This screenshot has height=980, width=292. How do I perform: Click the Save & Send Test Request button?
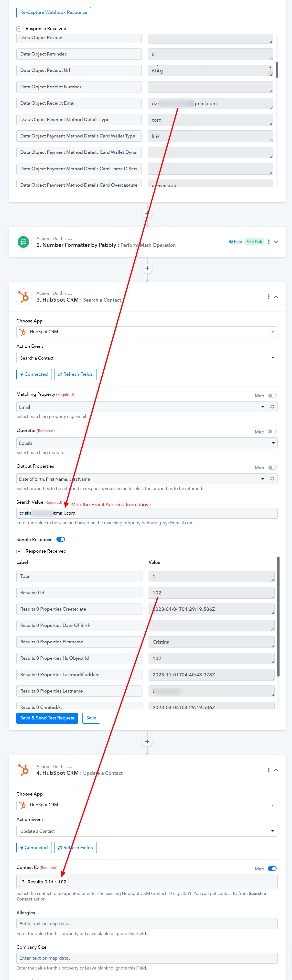coord(47,718)
